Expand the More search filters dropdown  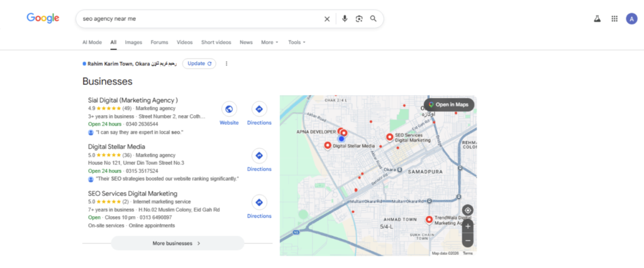tap(270, 42)
